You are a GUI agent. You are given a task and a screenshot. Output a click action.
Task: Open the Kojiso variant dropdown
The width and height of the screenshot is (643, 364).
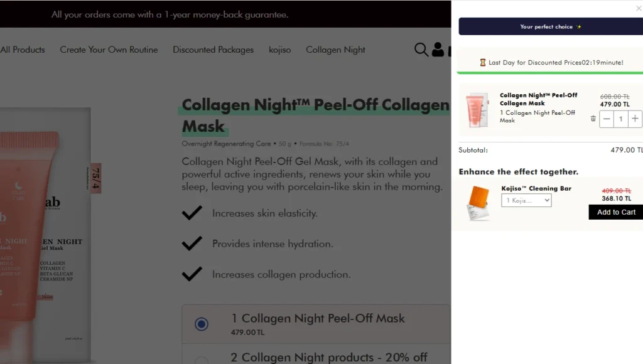click(x=526, y=200)
